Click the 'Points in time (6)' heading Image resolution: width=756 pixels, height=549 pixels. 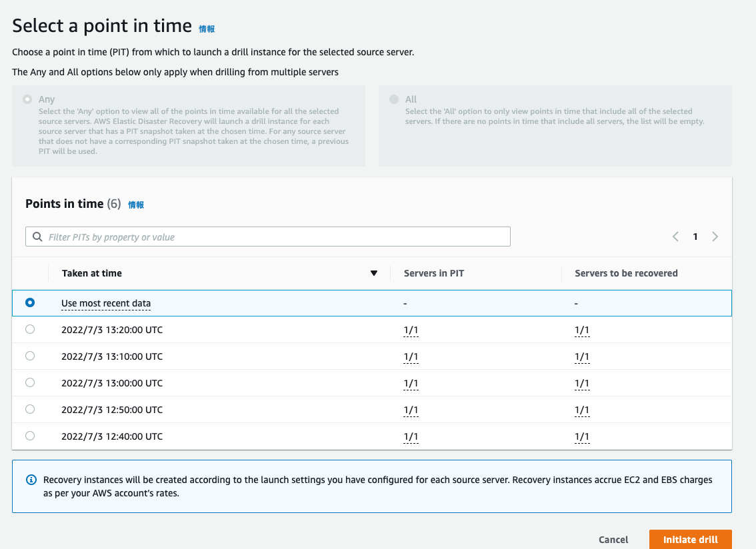point(73,204)
